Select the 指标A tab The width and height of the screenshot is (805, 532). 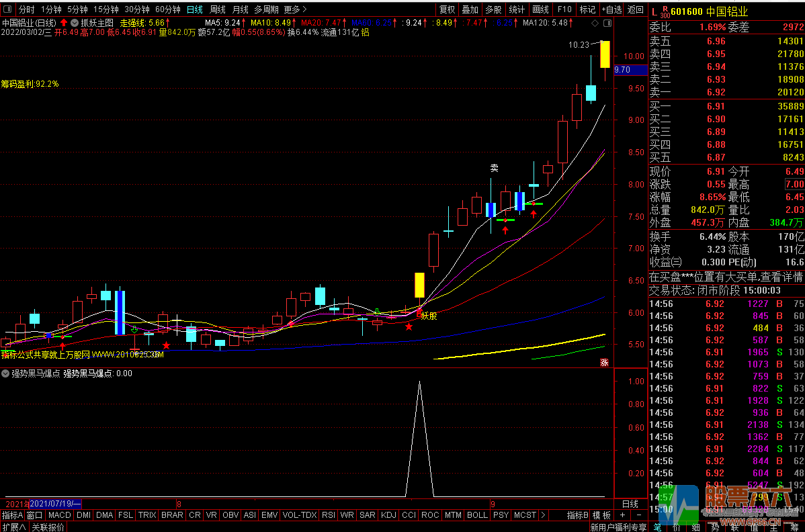tap(12, 515)
